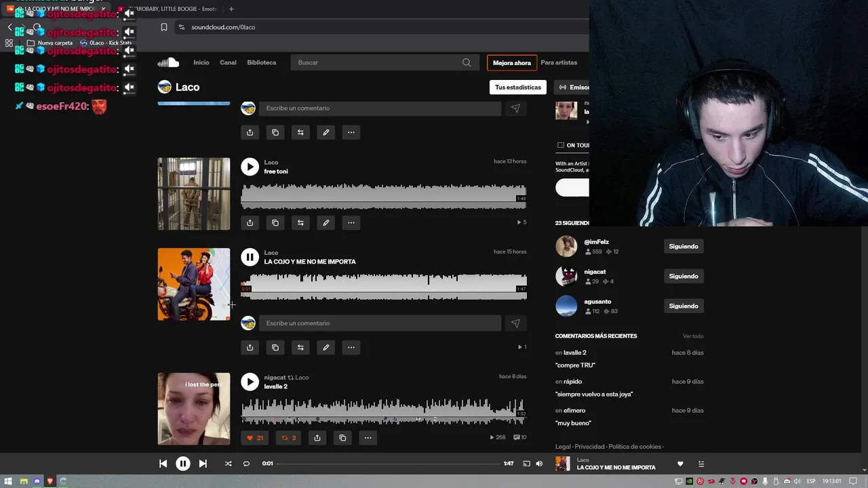This screenshot has width=868, height=488.
Task: Open more options for LA COJO track
Action: (x=351, y=347)
